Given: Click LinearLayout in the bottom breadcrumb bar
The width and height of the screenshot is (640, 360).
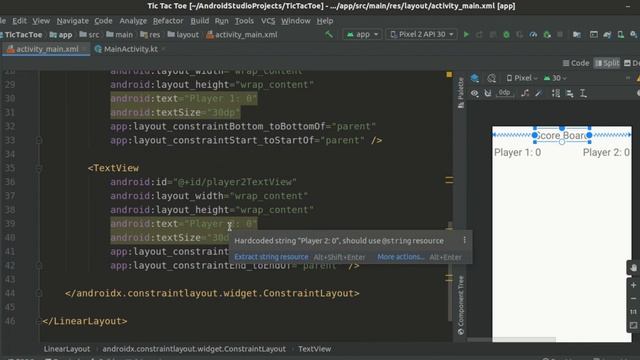Looking at the screenshot, I should point(67,349).
